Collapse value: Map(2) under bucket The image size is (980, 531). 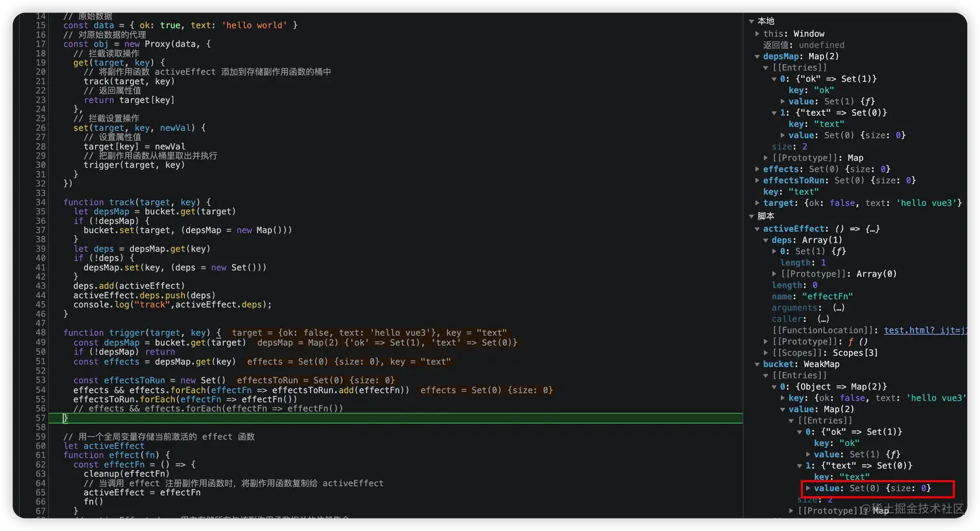[x=782, y=409]
